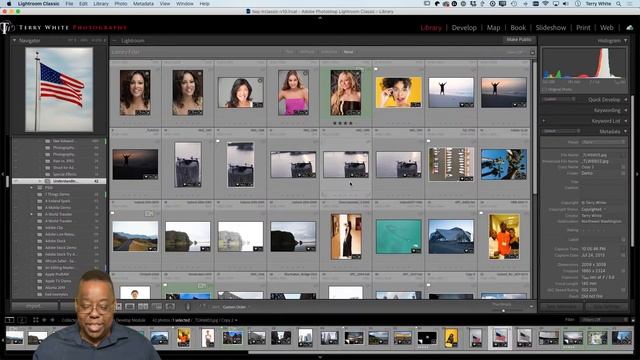This screenshot has height=360, width=640.
Task: Click the selected flag thumbnail in filmstrip
Action: click(x=500, y=338)
